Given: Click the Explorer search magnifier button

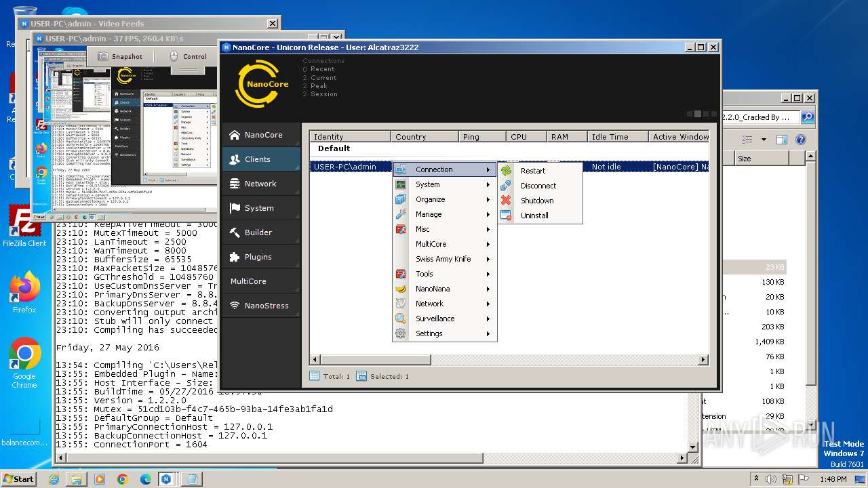Looking at the screenshot, I should click(x=808, y=117).
